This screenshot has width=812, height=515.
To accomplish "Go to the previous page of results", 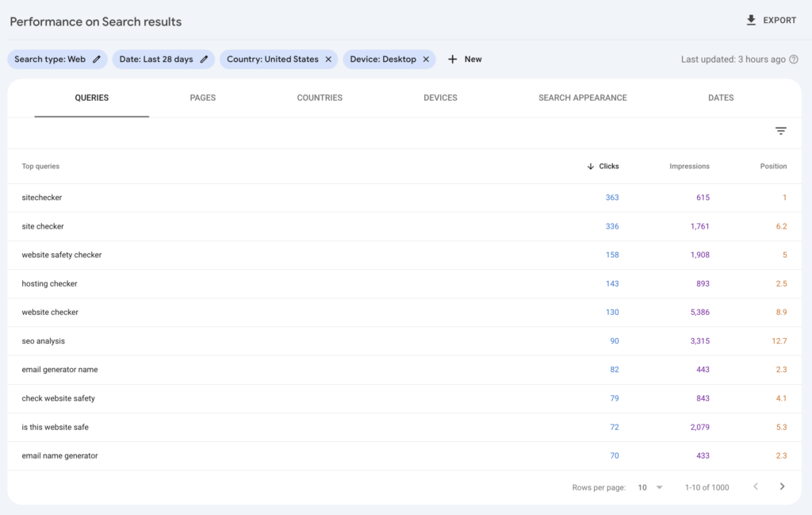I will coord(756,486).
